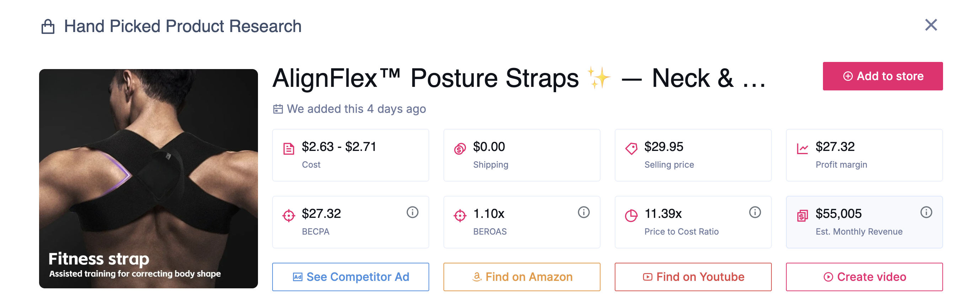
Task: Open the BEROAS info tooltip icon
Action: point(584,213)
